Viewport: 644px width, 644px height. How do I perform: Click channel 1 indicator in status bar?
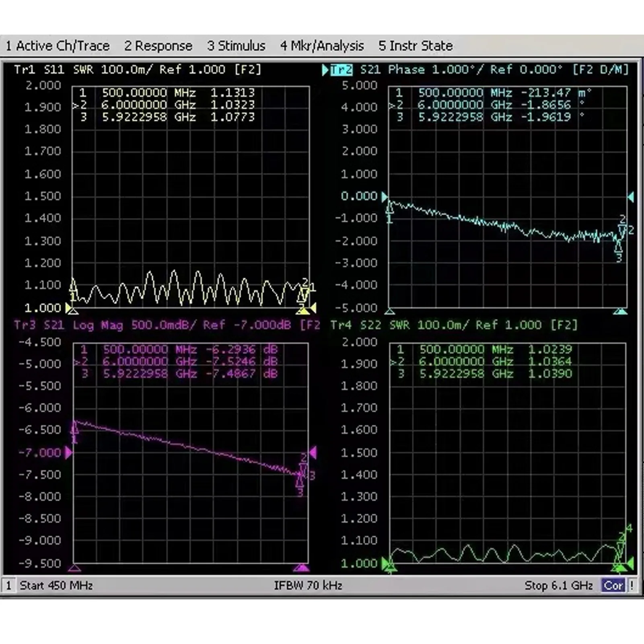(8, 585)
